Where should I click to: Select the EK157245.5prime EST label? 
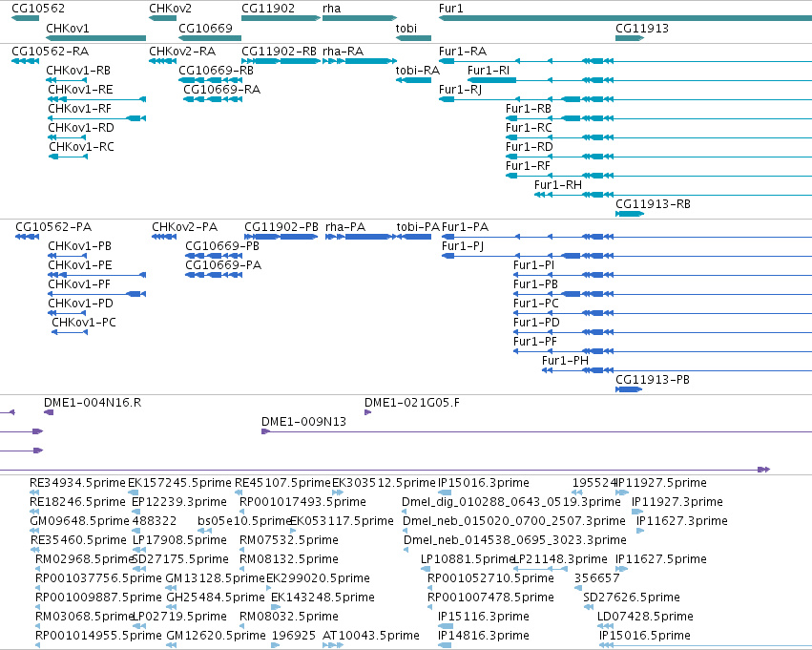179,483
